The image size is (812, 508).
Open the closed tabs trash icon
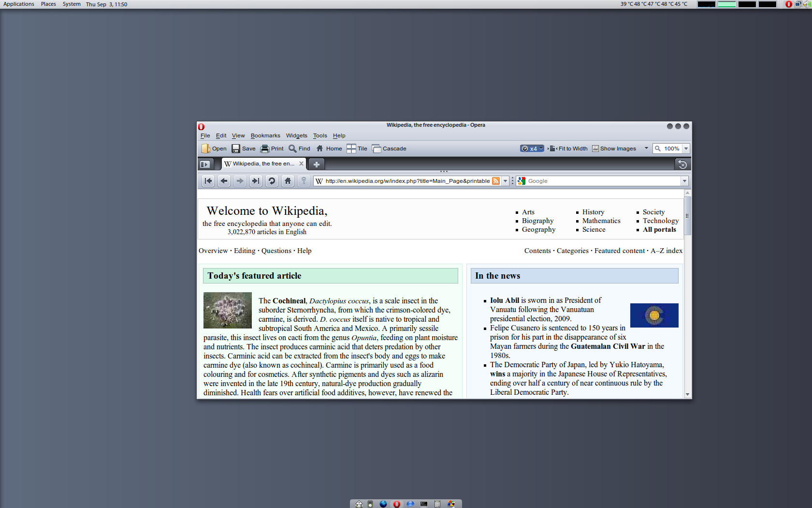coord(682,164)
